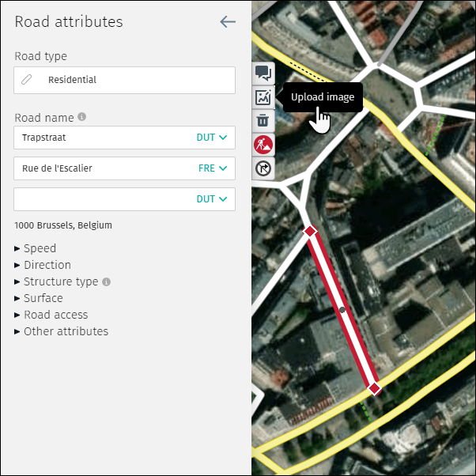Expand the Structure type section
The height and width of the screenshot is (476, 476).
coord(56,281)
